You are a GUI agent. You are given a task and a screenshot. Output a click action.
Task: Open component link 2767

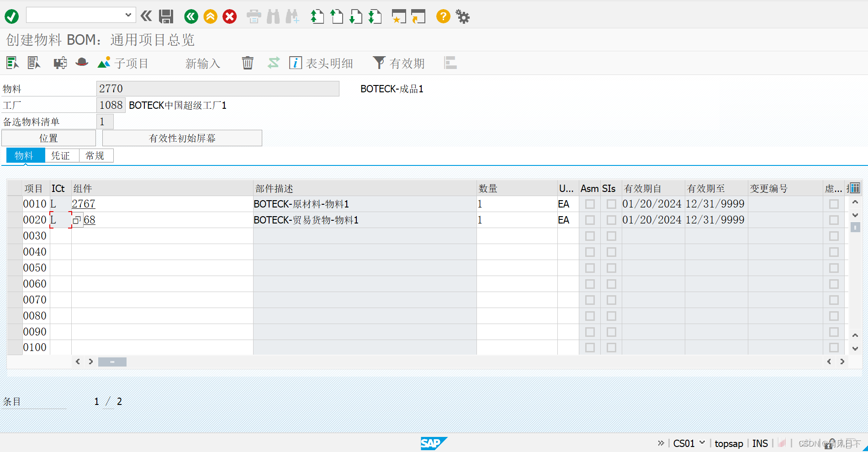tap(84, 204)
